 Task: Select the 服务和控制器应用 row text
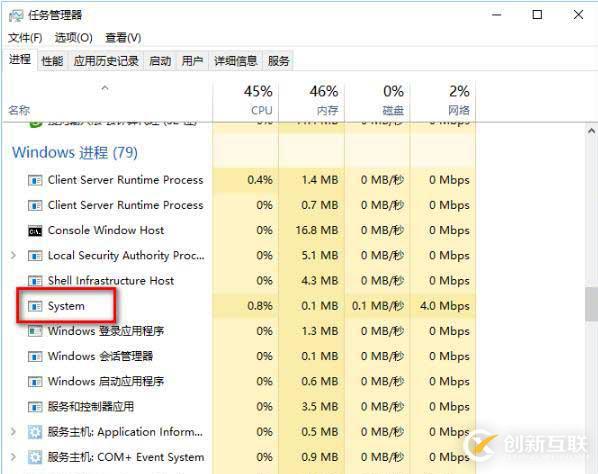(91, 407)
